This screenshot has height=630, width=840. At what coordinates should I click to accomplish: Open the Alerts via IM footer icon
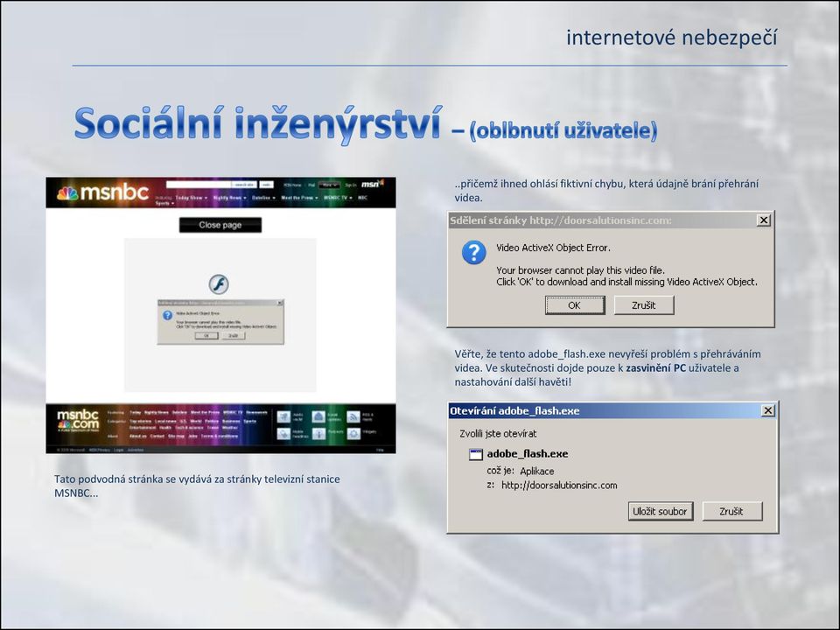tap(283, 416)
